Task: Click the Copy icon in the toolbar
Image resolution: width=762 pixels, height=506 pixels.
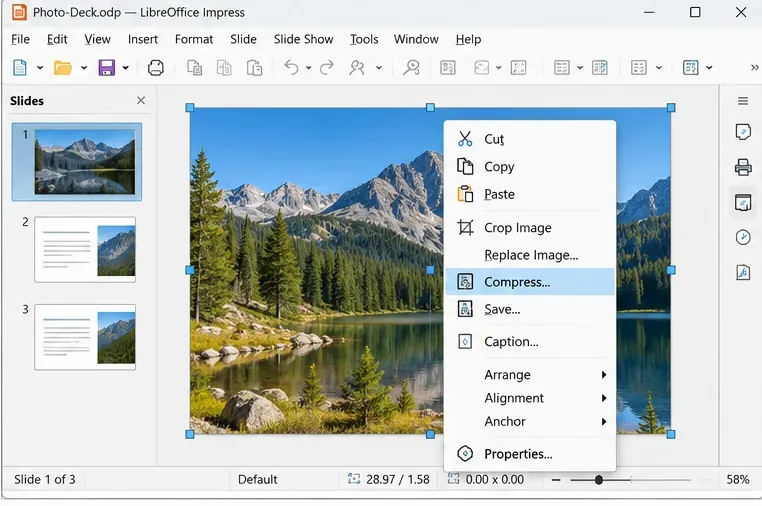Action: (x=224, y=68)
